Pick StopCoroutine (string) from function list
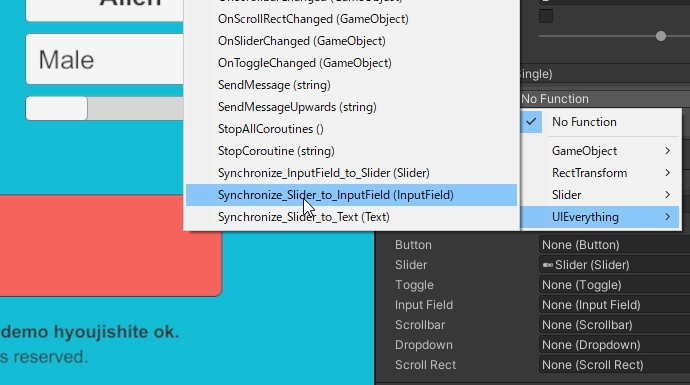Viewport: 690px width, 385px height. [351, 151]
